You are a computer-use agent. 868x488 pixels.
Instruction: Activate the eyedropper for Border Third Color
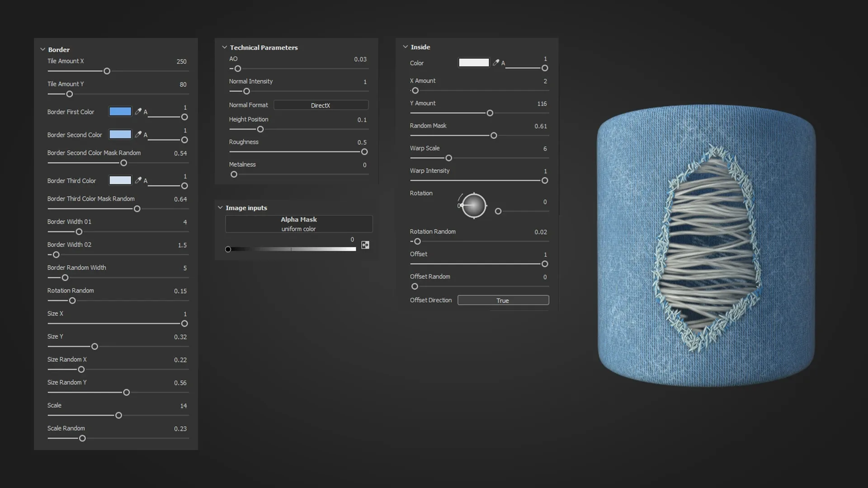(x=138, y=180)
